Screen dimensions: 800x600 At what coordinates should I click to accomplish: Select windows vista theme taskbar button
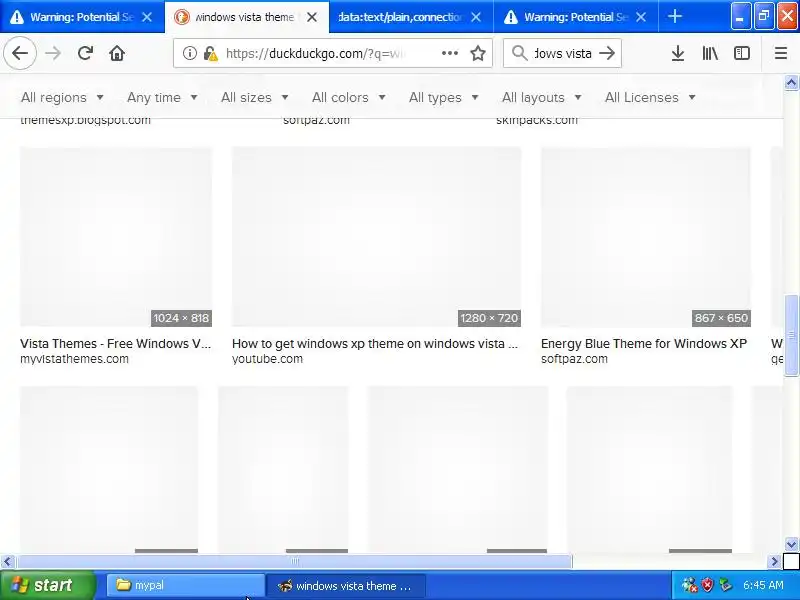tap(346, 585)
